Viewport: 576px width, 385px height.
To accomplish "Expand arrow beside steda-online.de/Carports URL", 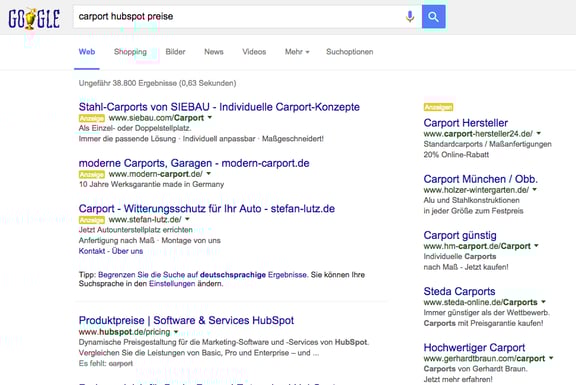I will pos(543,302).
